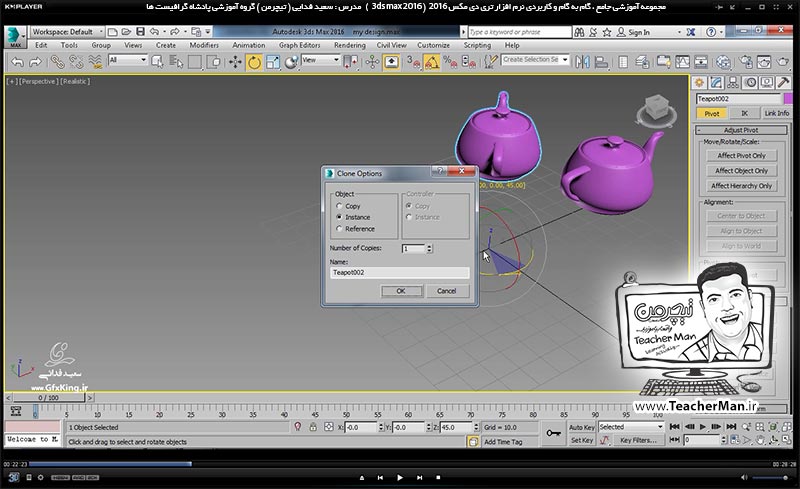This screenshot has width=800, height=489.
Task: Open the Edit Named Selection Sets icon
Action: click(x=490, y=62)
